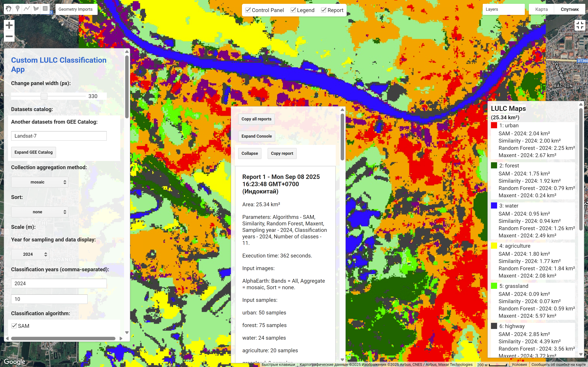
Task: Zoom out of the map
Action: click(9, 36)
